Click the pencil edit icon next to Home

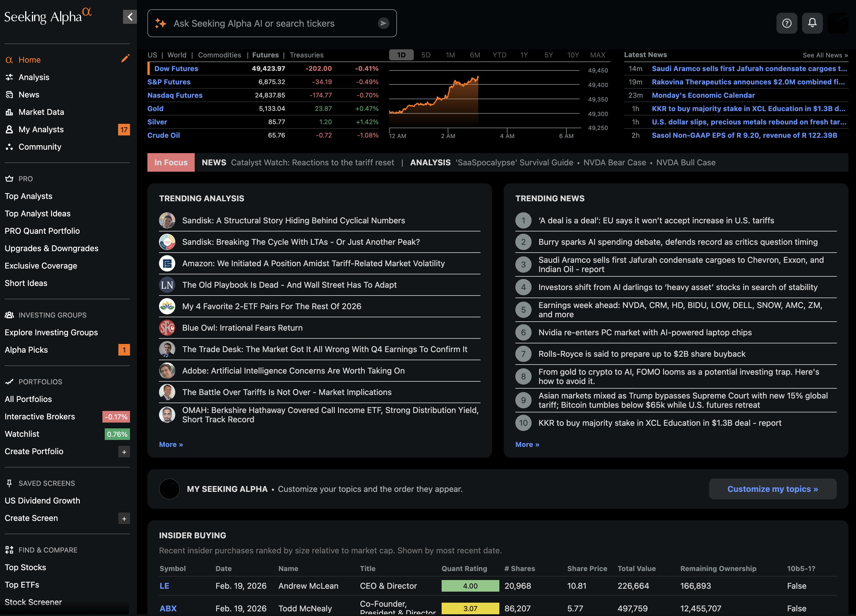tap(125, 58)
